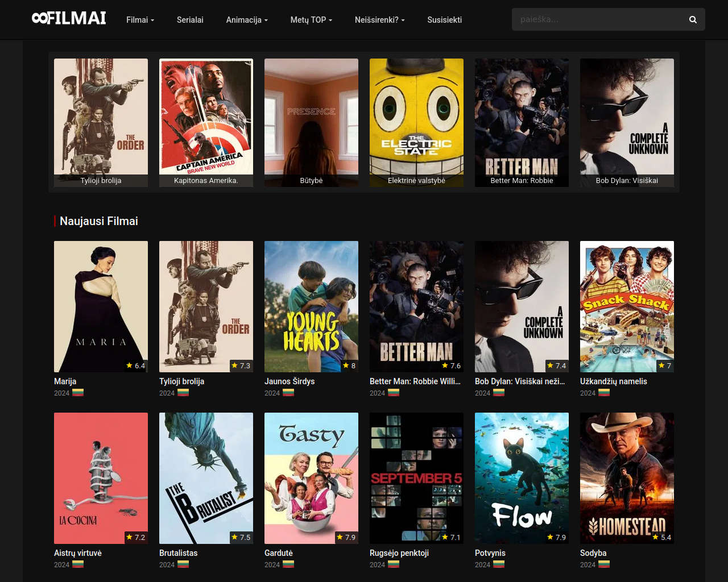
Task: Click the star rating 8 on Jaunos Širdys
Action: 349,365
